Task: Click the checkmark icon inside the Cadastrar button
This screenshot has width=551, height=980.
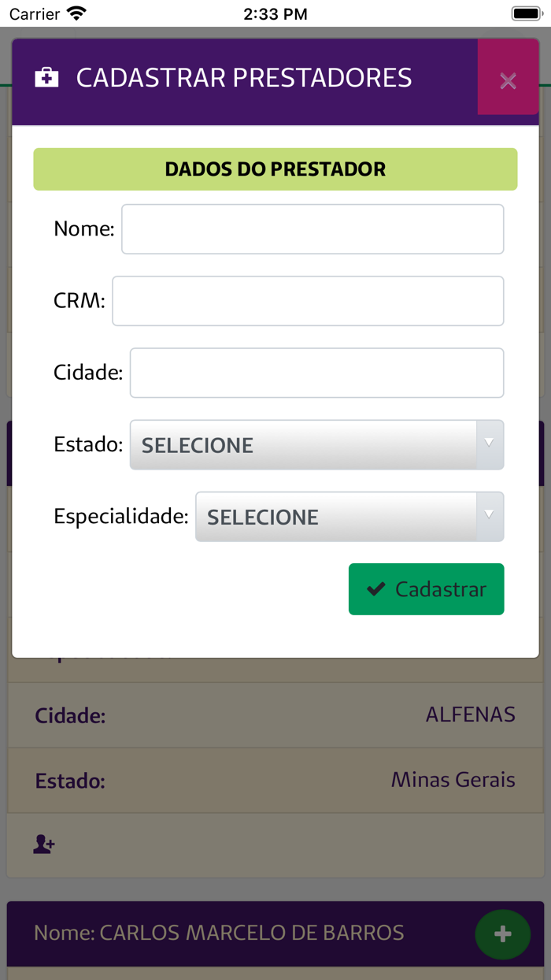Action: pyautogui.click(x=377, y=588)
